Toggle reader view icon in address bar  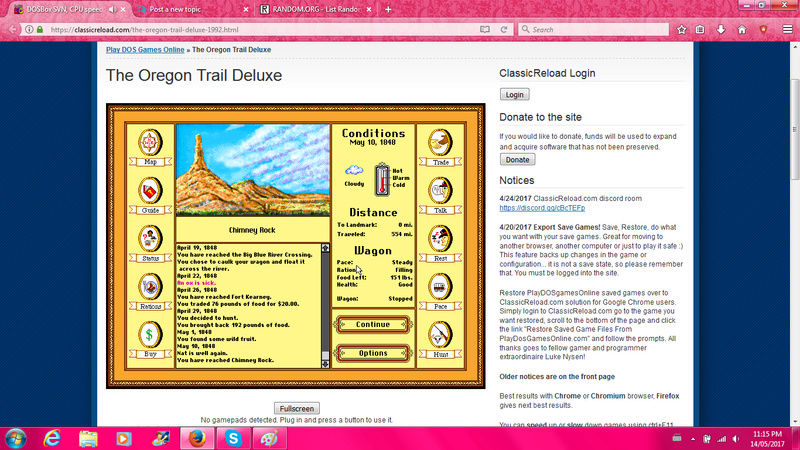click(485, 30)
